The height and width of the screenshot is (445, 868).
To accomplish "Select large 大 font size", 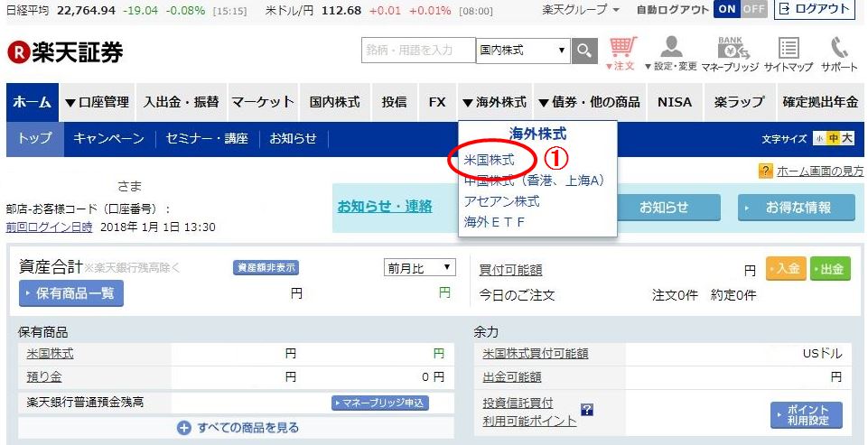I will [x=847, y=138].
